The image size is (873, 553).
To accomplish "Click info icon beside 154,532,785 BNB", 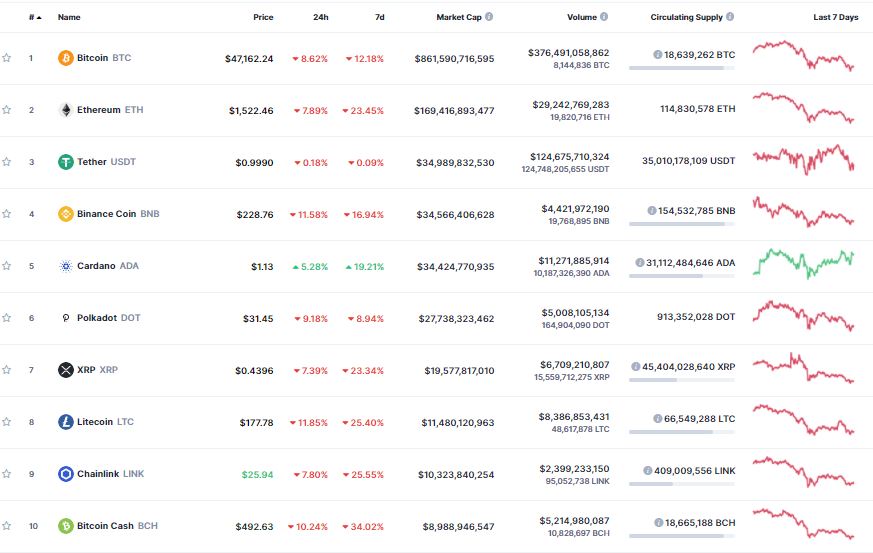I will pos(651,211).
